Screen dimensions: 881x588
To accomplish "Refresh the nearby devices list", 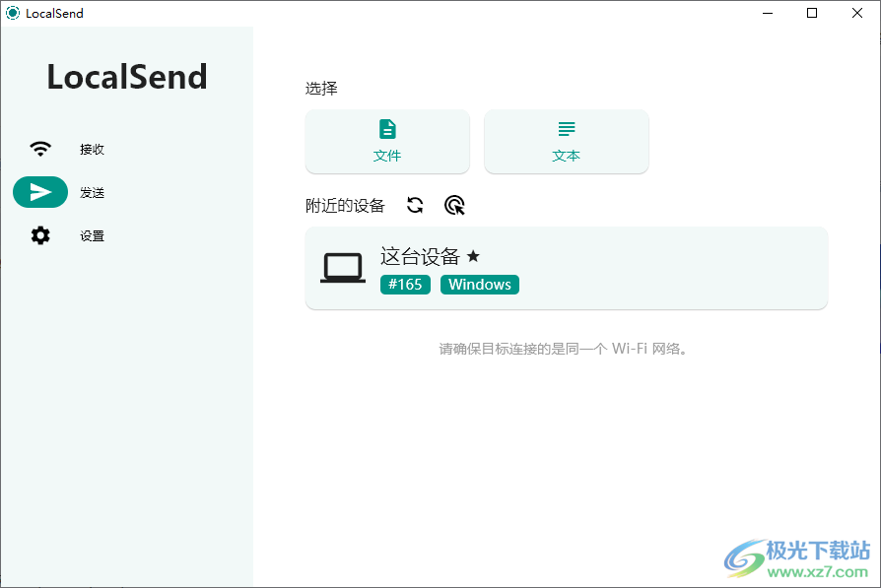I will 415,205.
